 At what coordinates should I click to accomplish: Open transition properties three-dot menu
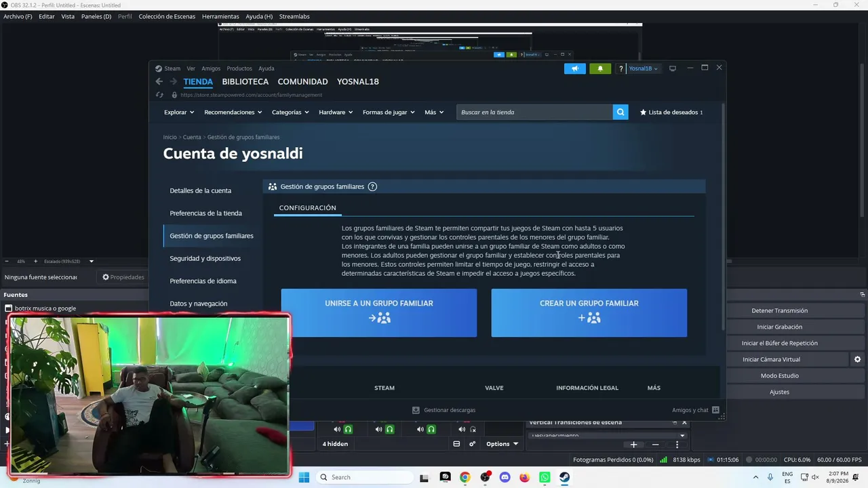pyautogui.click(x=677, y=445)
